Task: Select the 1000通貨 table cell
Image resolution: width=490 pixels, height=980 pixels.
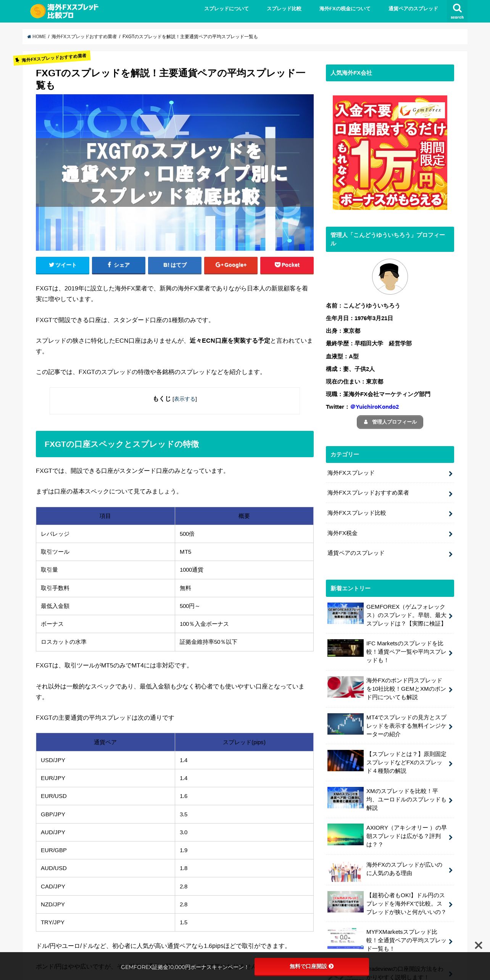Action: [244, 570]
